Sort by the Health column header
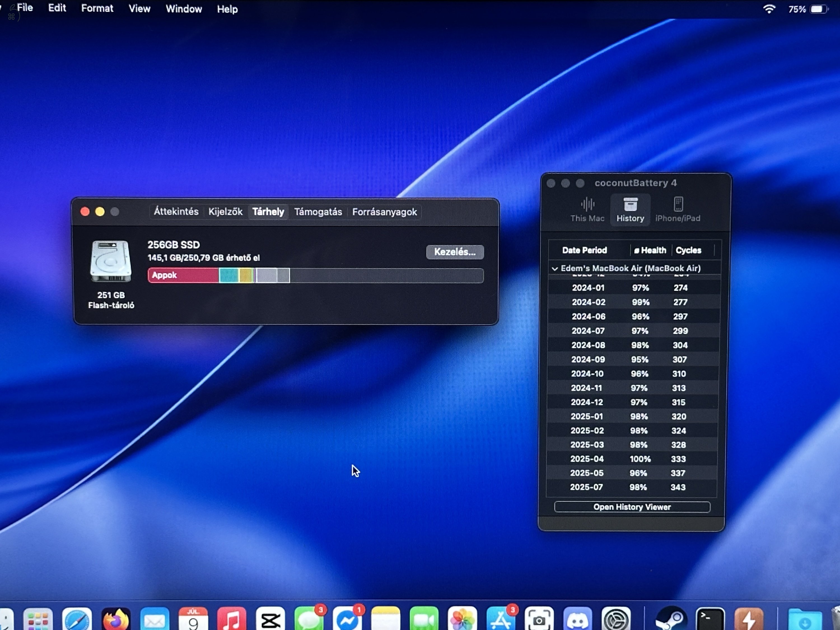Image resolution: width=840 pixels, height=630 pixels. (650, 250)
